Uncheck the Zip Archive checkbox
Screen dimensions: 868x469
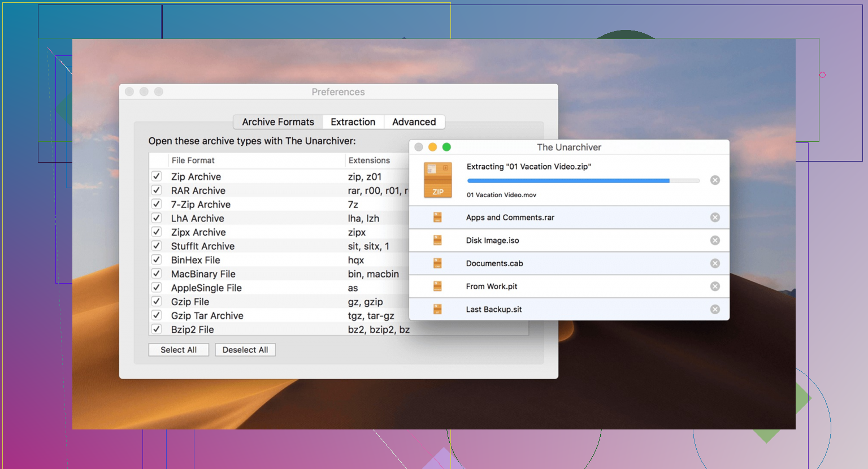pos(157,176)
